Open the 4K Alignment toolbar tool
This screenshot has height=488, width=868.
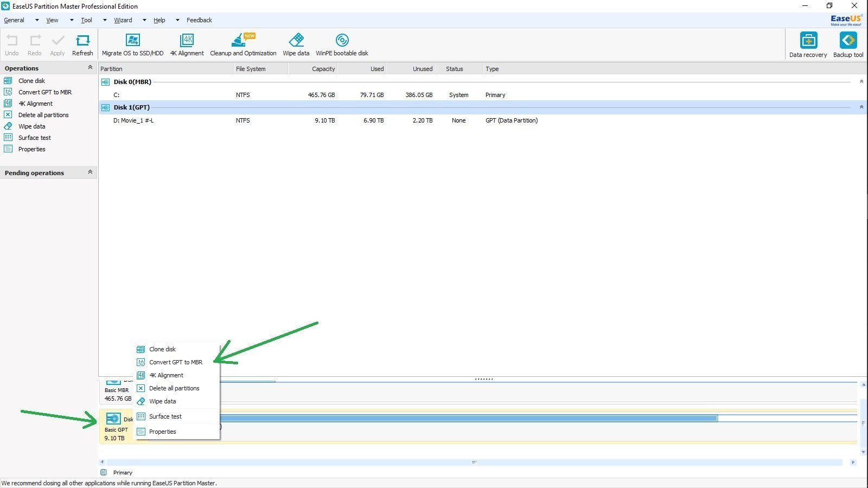point(187,45)
